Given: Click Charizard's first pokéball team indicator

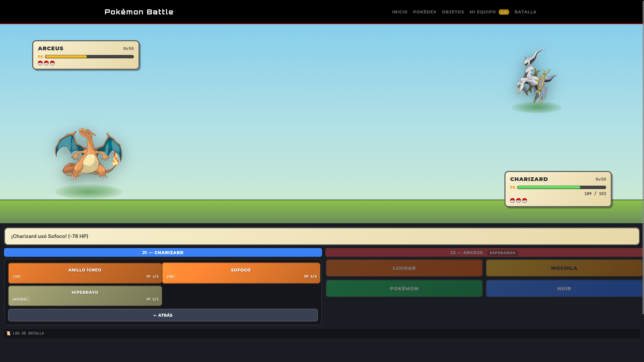Looking at the screenshot, I should (513, 200).
